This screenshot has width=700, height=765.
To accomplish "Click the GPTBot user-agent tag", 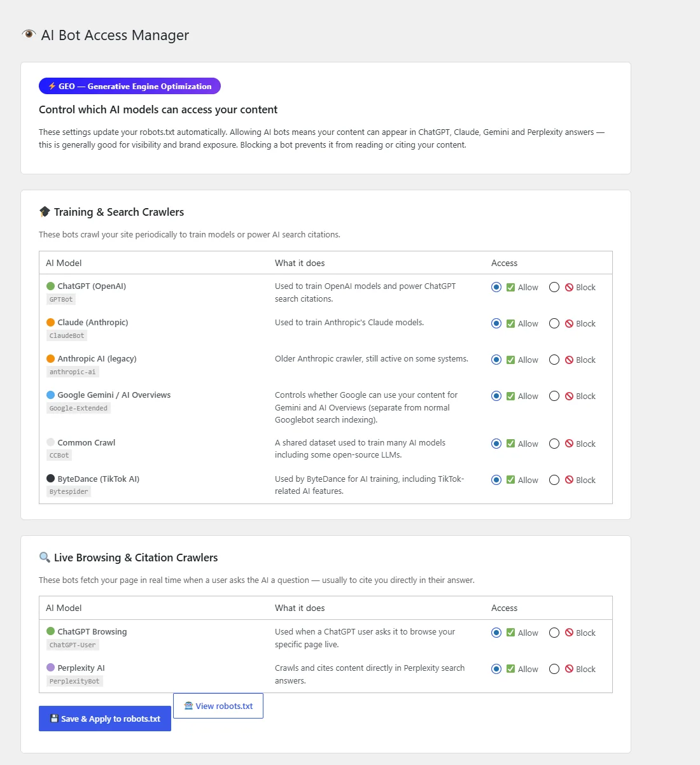I will click(x=61, y=299).
